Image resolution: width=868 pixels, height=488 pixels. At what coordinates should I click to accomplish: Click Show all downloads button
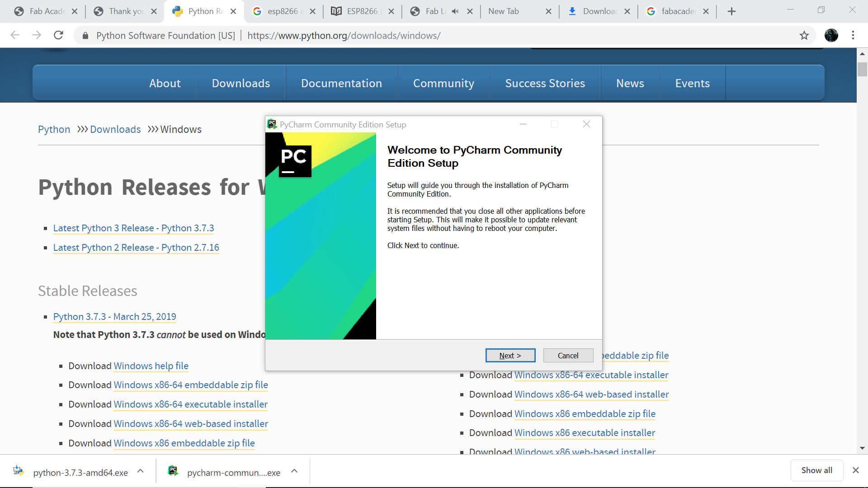click(816, 470)
